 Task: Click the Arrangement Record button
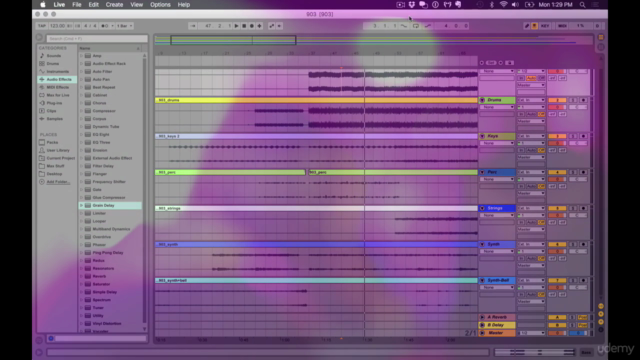252,26
